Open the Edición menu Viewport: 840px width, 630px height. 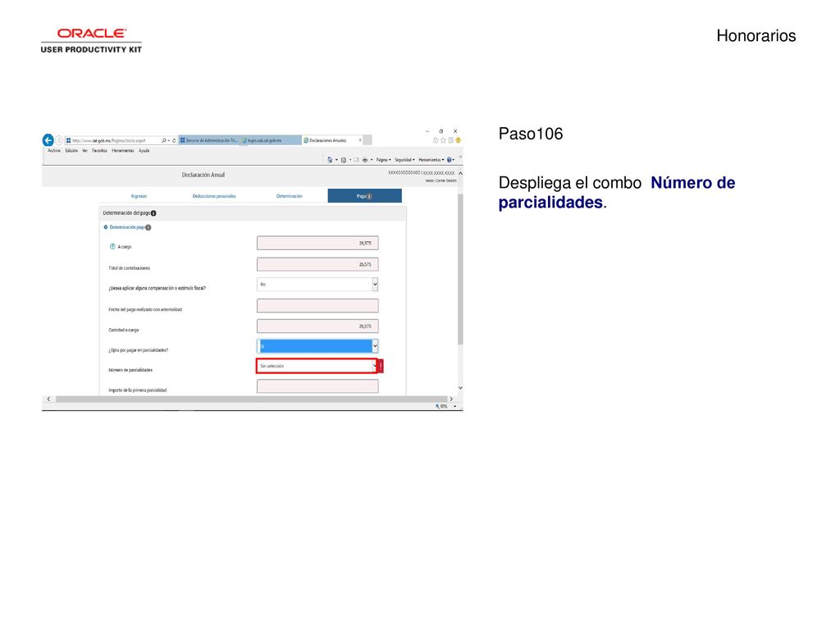(72, 151)
